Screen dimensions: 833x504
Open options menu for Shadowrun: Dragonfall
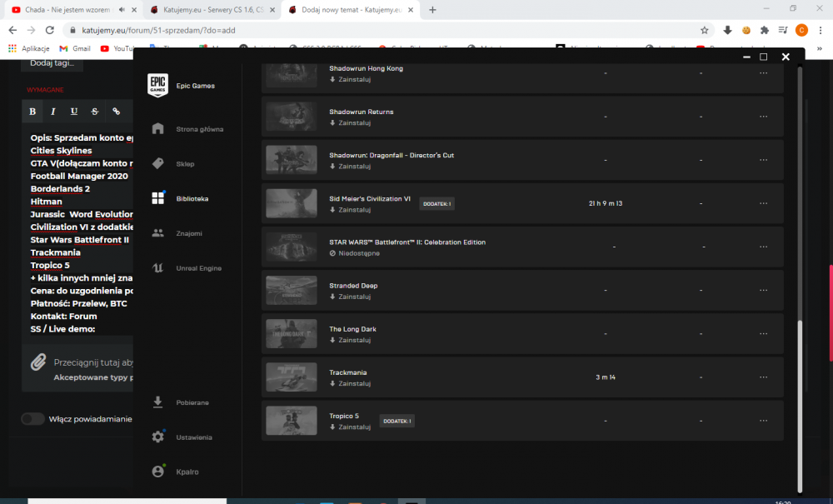763,160
